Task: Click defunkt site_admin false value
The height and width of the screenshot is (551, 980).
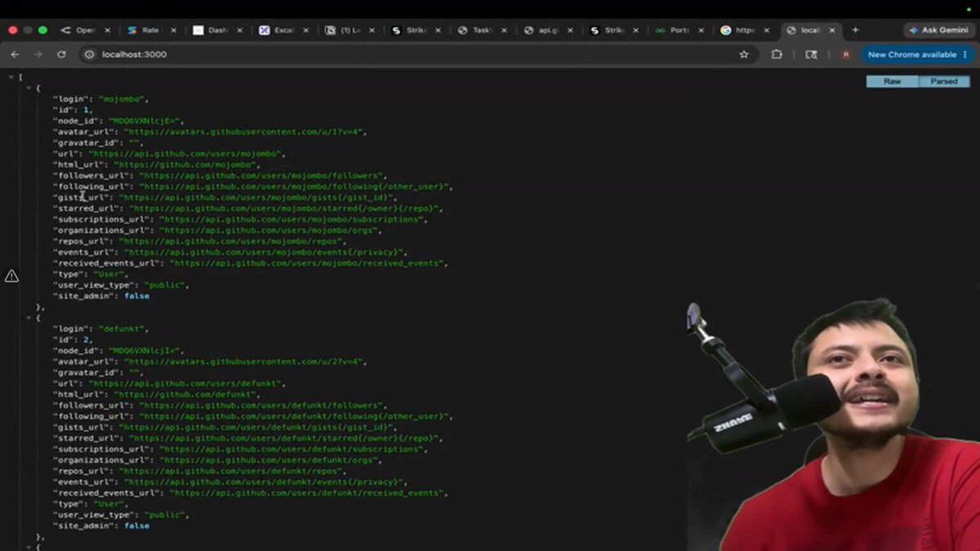Action: (x=137, y=527)
